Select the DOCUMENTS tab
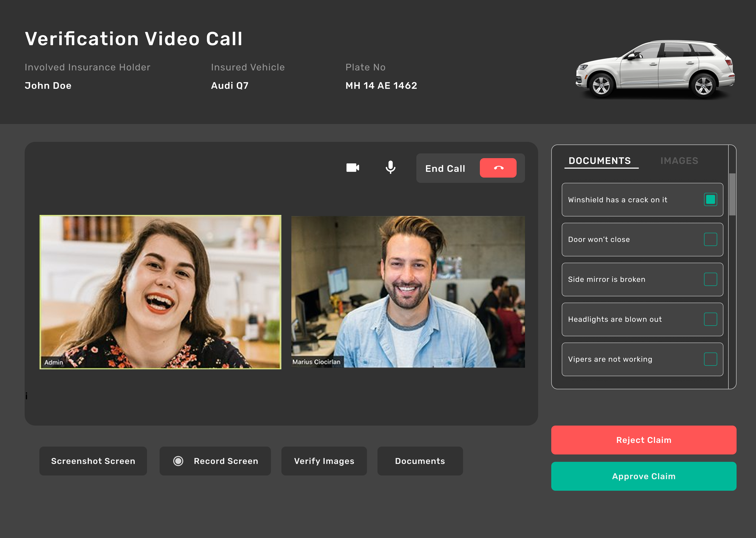The height and width of the screenshot is (538, 756). tap(600, 161)
